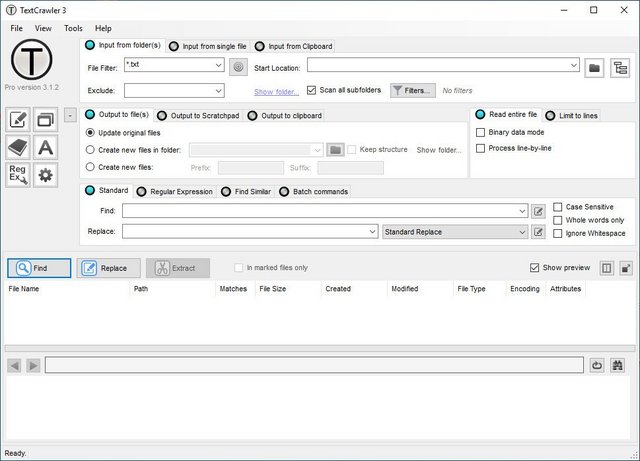Collapse panel with small minus button

(x=70, y=116)
